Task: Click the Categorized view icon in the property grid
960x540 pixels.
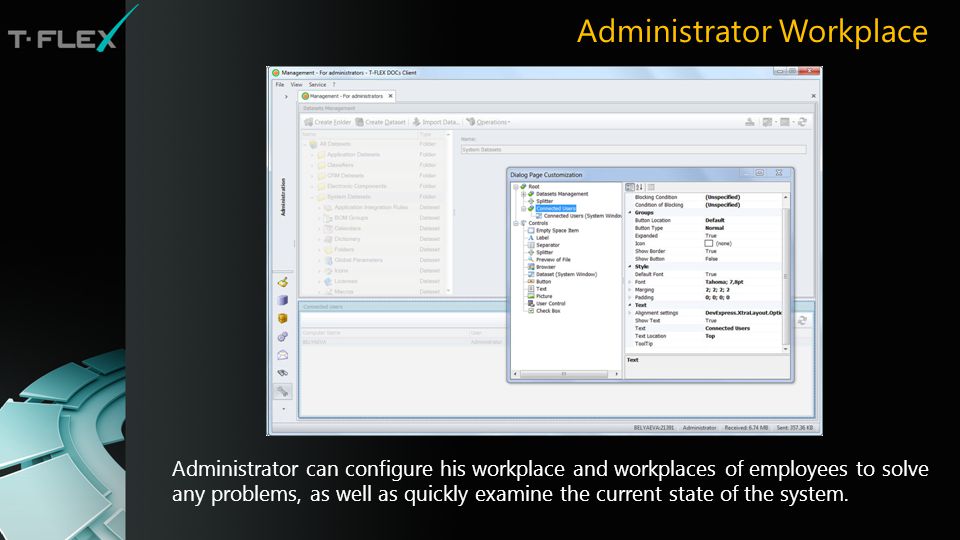Action: tap(629, 187)
